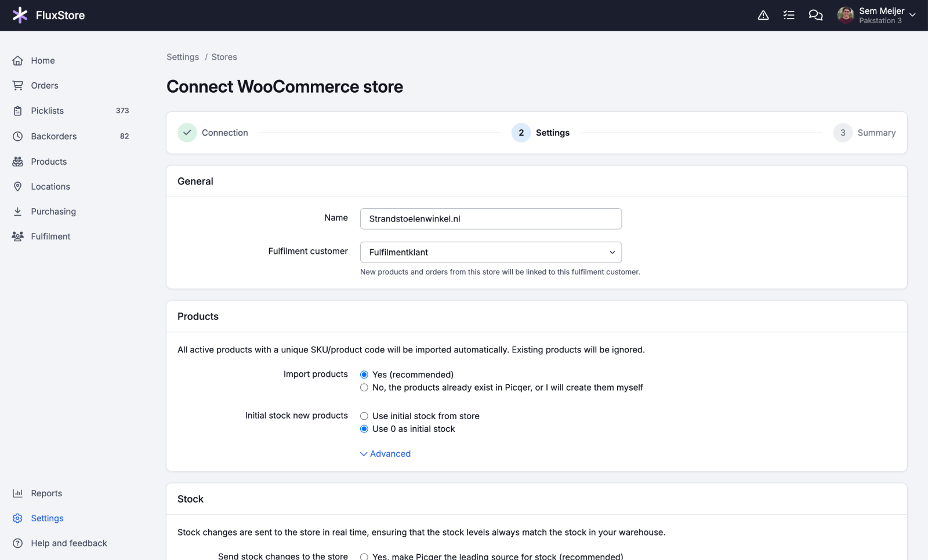Navigate to Products in sidebar

pos(49,161)
